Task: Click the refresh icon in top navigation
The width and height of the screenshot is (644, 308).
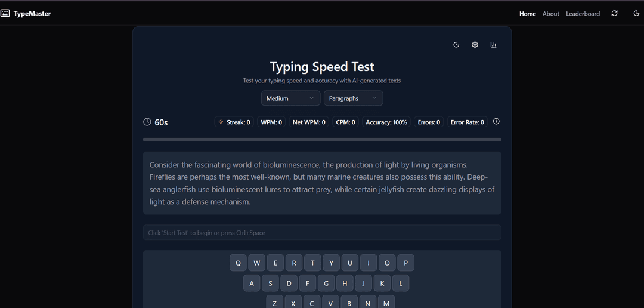Action: coord(614,14)
